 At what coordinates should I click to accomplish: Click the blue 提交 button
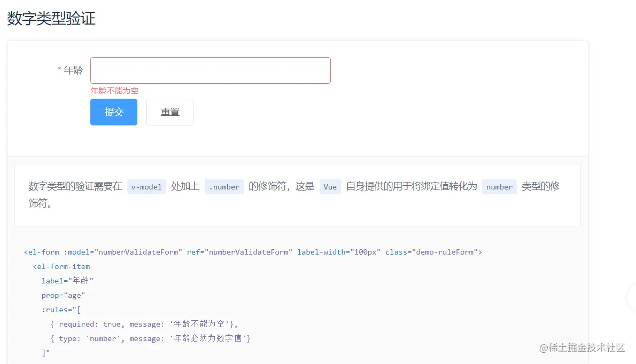click(x=113, y=112)
